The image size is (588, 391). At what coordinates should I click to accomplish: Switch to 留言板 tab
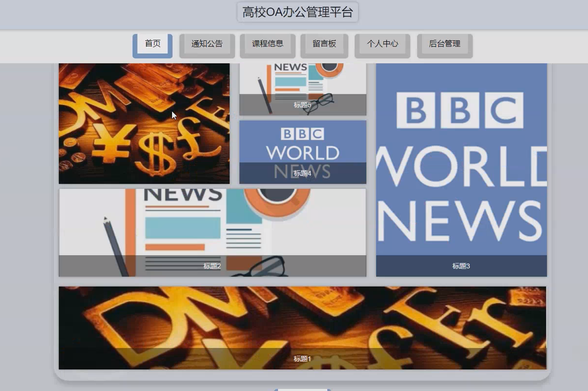pos(324,46)
